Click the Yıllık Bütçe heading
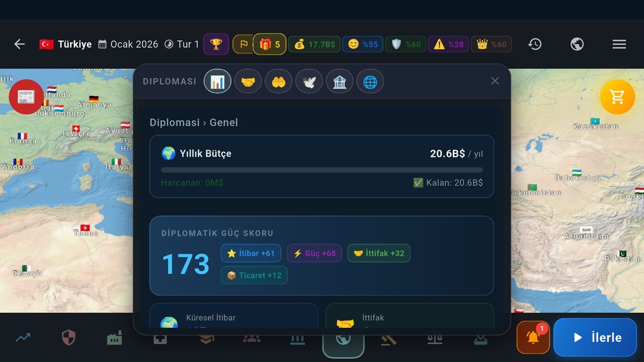 coord(206,153)
